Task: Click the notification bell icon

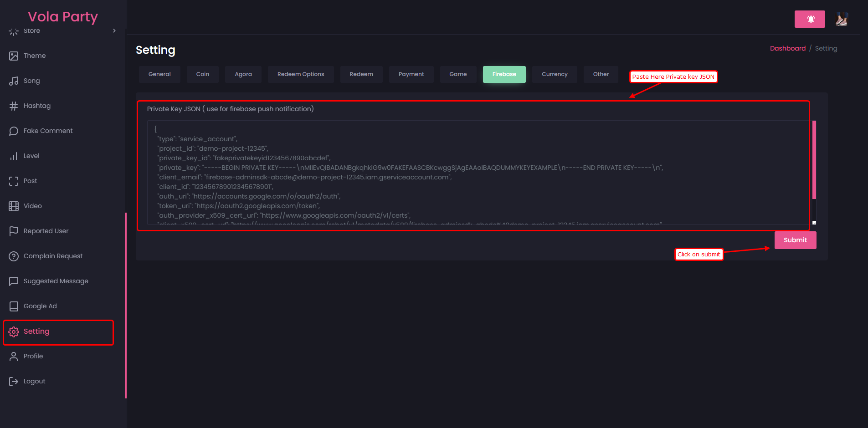Action: click(x=810, y=19)
